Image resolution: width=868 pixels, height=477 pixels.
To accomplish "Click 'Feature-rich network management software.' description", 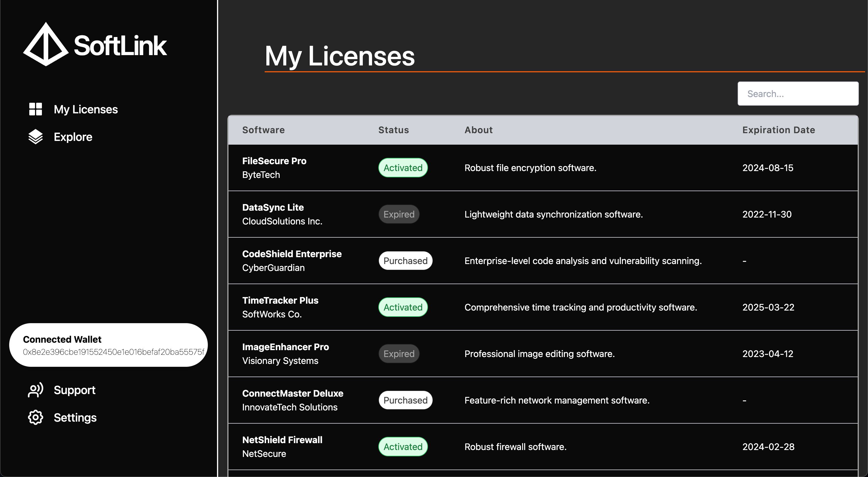I will click(557, 400).
